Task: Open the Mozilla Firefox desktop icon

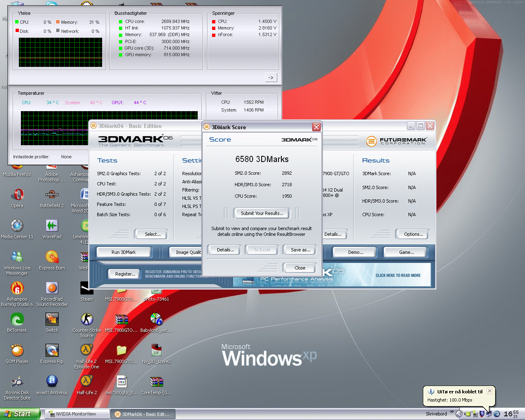Action: (x=17, y=171)
